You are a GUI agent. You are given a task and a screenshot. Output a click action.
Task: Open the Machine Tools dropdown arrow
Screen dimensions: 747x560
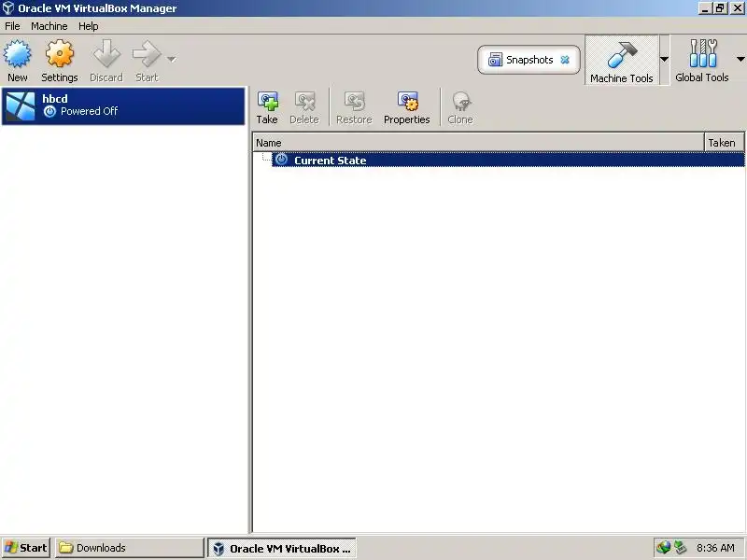[664, 60]
